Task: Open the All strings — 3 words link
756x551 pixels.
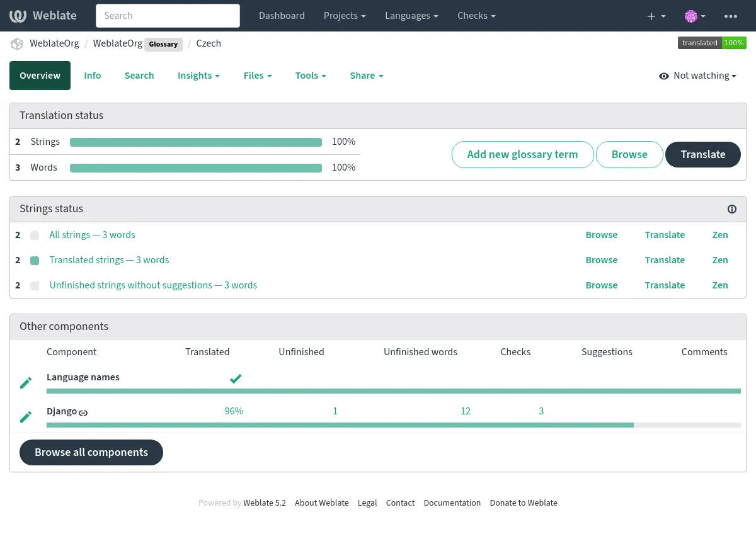Action: [92, 235]
